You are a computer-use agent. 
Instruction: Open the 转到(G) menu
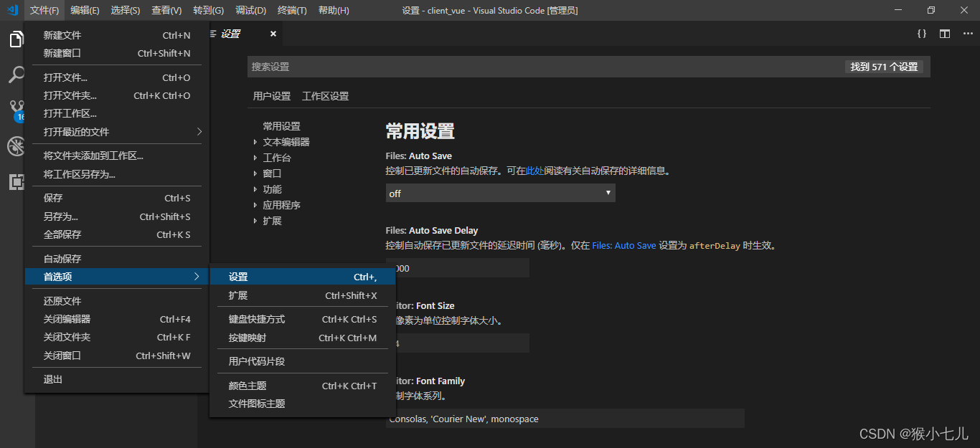208,10
